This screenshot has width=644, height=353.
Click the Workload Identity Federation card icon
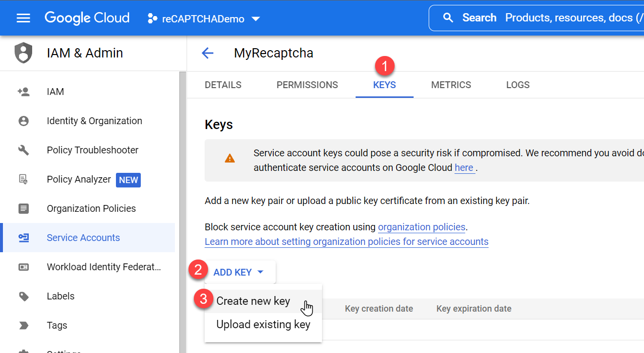[23, 267]
